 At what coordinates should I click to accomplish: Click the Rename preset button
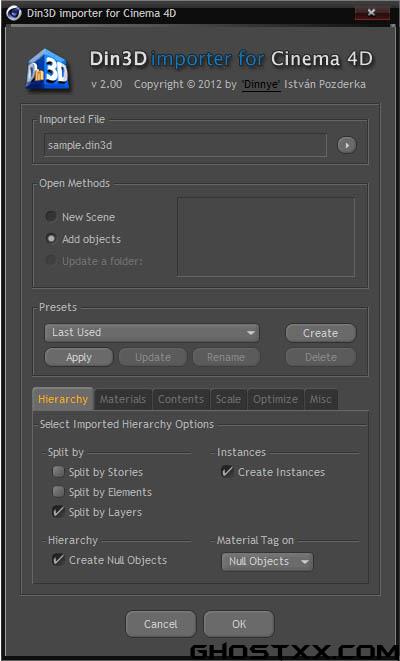(226, 357)
